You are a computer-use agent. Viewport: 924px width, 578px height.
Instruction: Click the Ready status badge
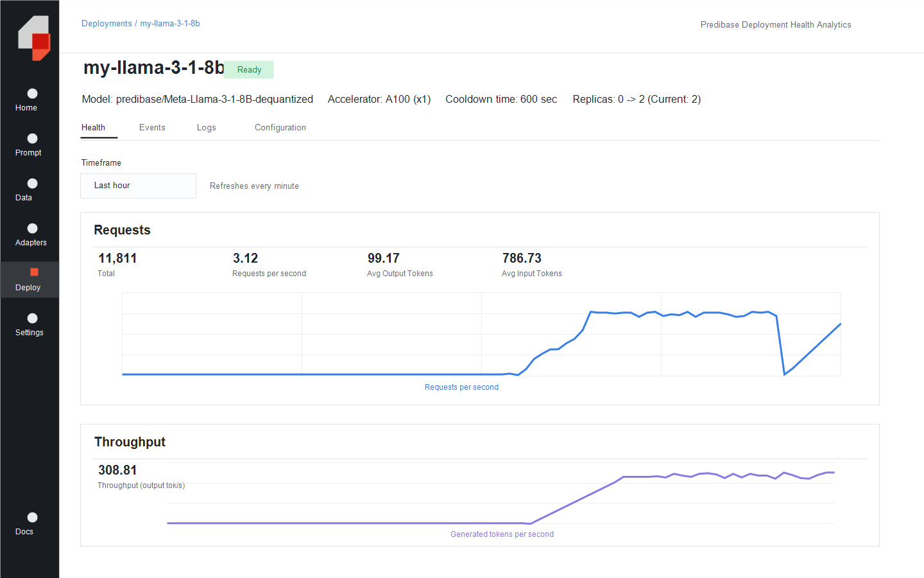point(249,69)
